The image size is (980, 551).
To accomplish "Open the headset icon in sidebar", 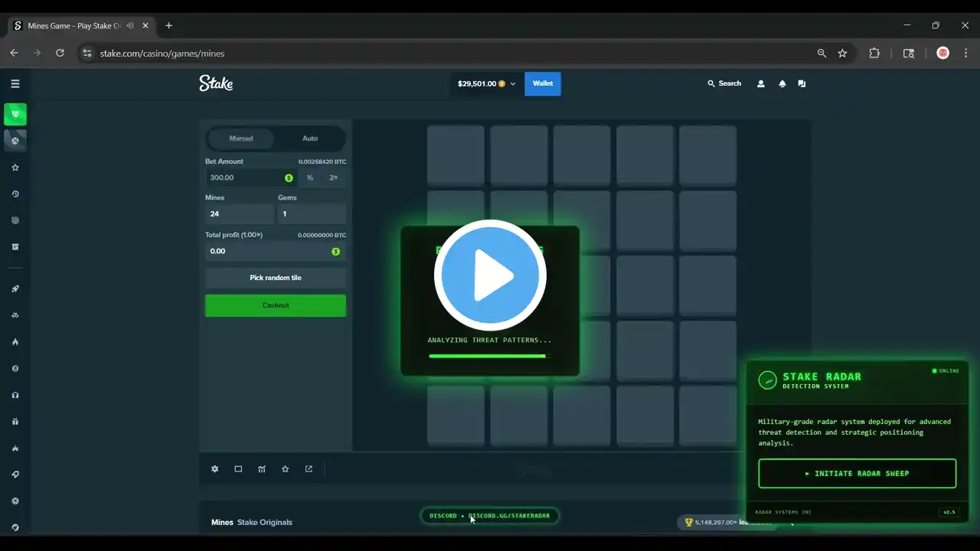I will click(x=15, y=395).
